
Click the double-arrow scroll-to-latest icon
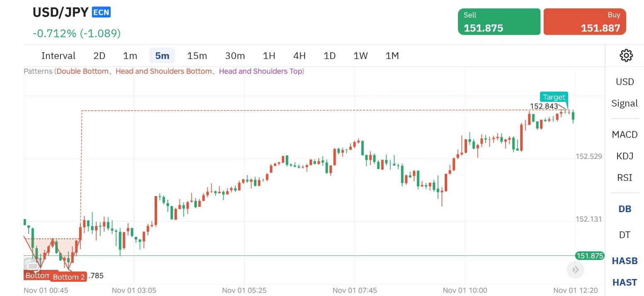tap(575, 270)
